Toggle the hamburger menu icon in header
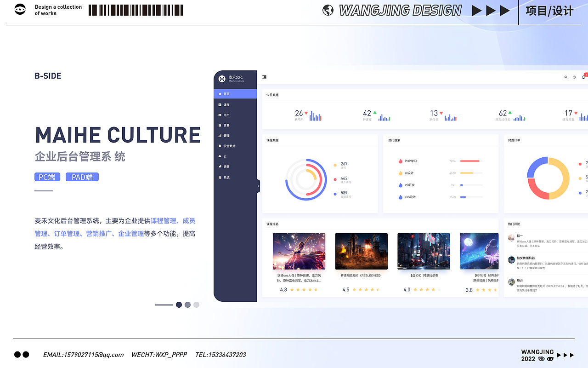Screen dimensions: 588x368 click(x=265, y=77)
